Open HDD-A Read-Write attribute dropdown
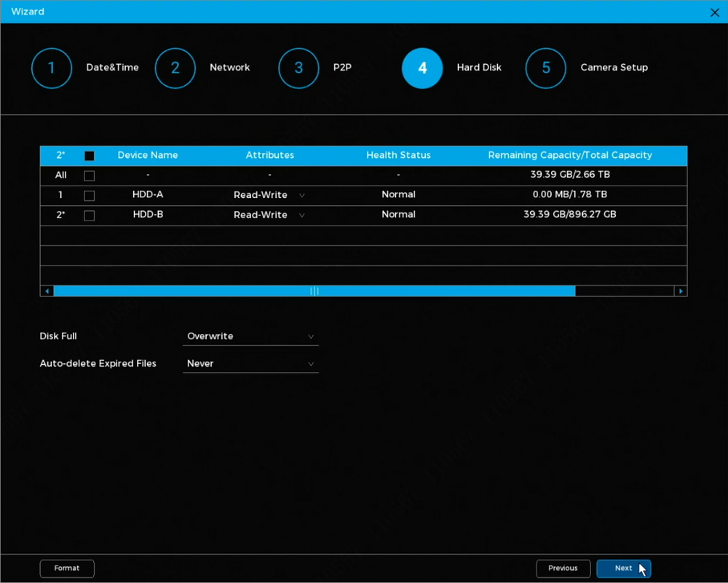This screenshot has width=728, height=583. pyautogui.click(x=269, y=195)
